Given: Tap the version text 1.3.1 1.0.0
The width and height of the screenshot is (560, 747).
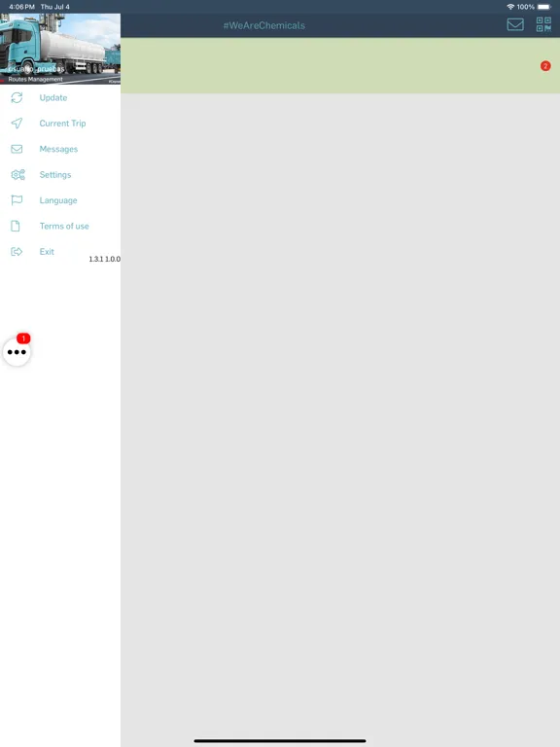Looking at the screenshot, I should click(x=104, y=259).
